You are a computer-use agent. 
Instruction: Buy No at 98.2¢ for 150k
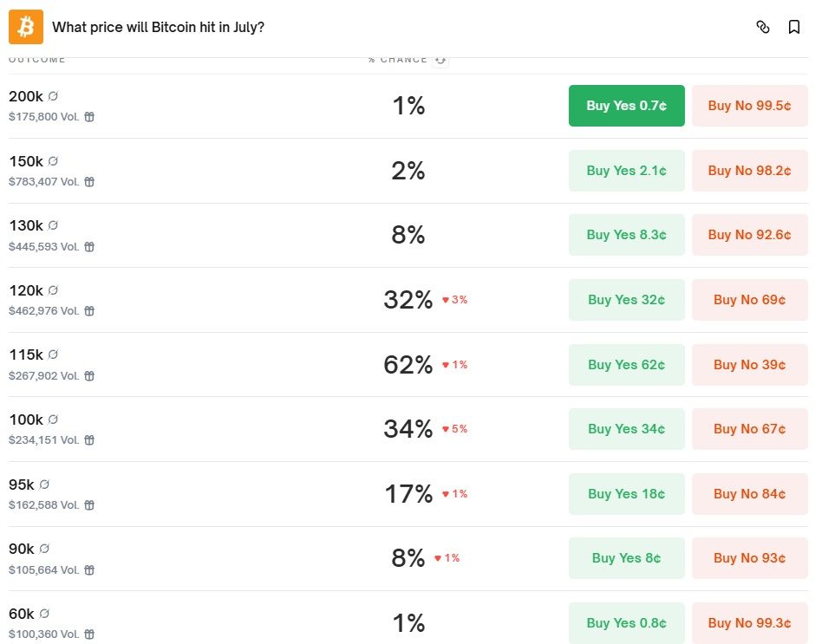tap(750, 171)
